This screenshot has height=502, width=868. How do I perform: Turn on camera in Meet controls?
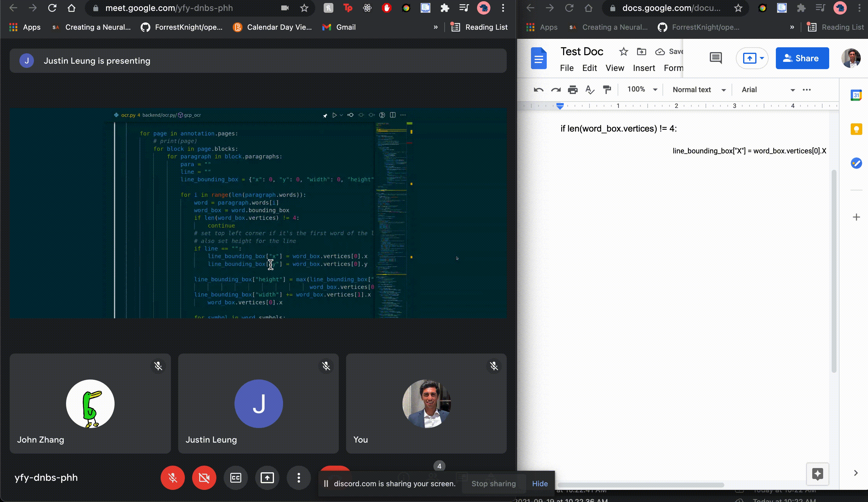pyautogui.click(x=204, y=477)
